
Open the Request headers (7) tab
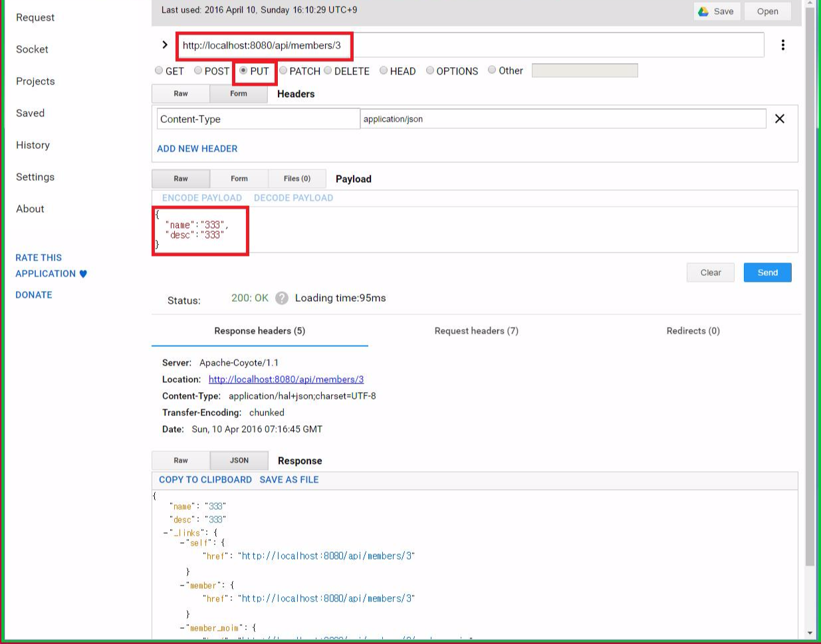(477, 331)
